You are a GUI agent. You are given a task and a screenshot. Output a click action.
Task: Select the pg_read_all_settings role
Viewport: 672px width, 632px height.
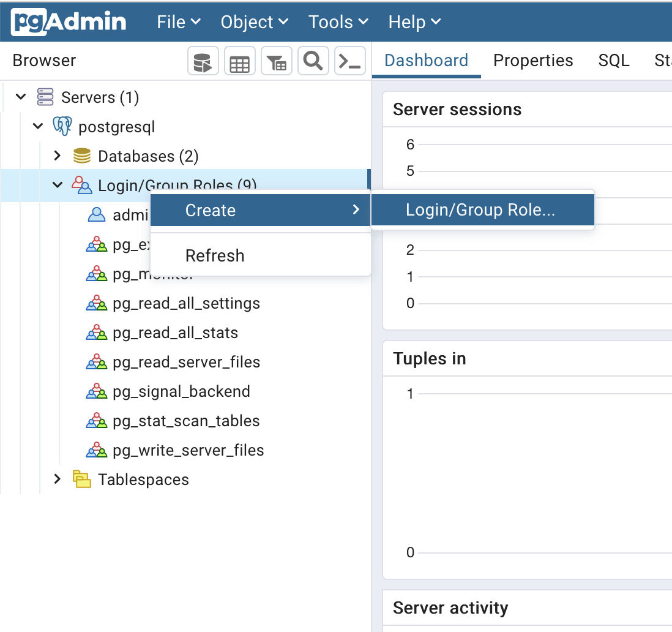[186, 303]
